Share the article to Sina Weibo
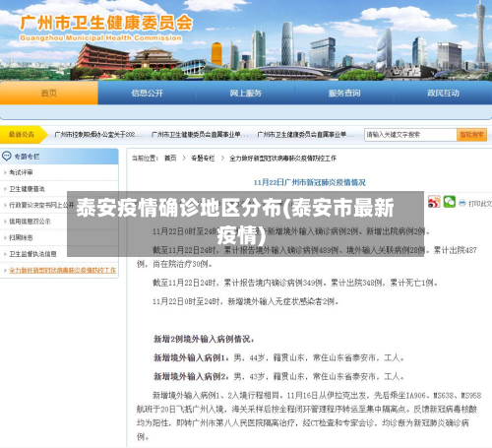 434,202
